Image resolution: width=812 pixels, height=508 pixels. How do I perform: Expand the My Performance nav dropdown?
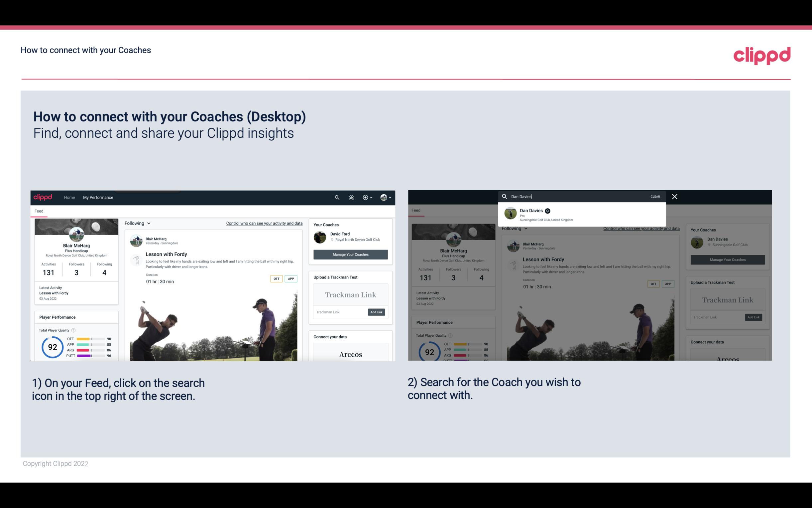click(98, 197)
